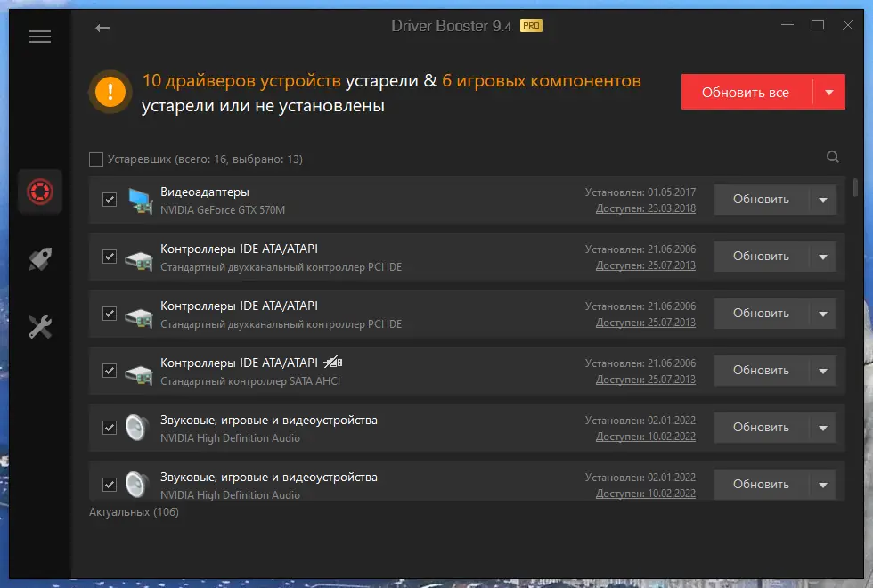Open the options arrow in the upper PCI IDE row
873x588 pixels.
[823, 257]
